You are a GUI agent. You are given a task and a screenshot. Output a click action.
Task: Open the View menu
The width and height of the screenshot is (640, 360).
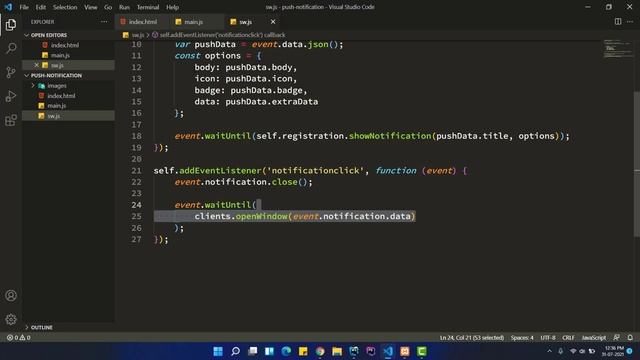[x=91, y=7]
